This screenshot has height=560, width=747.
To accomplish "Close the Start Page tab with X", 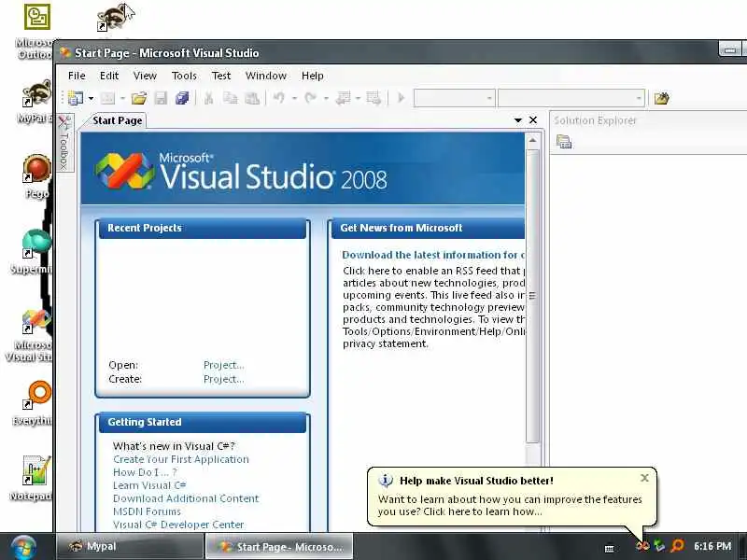I will pos(533,120).
